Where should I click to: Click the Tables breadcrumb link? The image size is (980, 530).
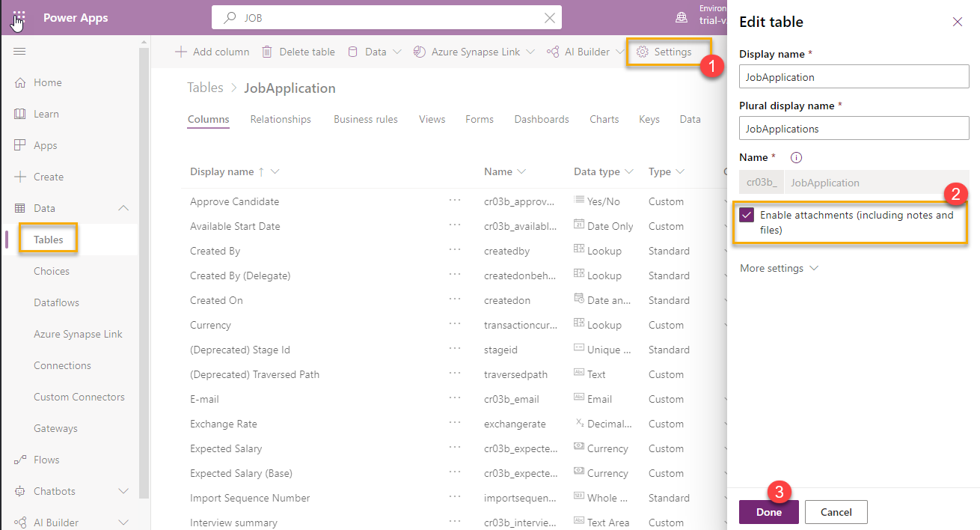(x=205, y=88)
